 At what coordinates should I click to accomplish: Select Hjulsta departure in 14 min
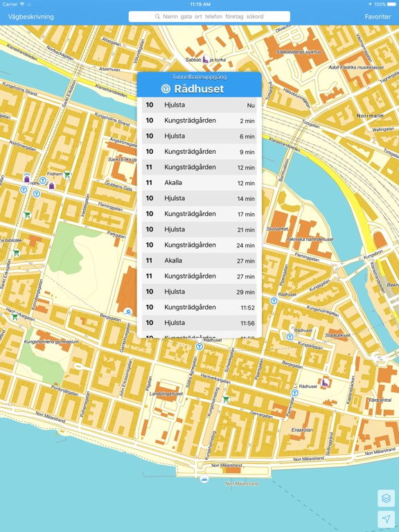[x=199, y=198]
